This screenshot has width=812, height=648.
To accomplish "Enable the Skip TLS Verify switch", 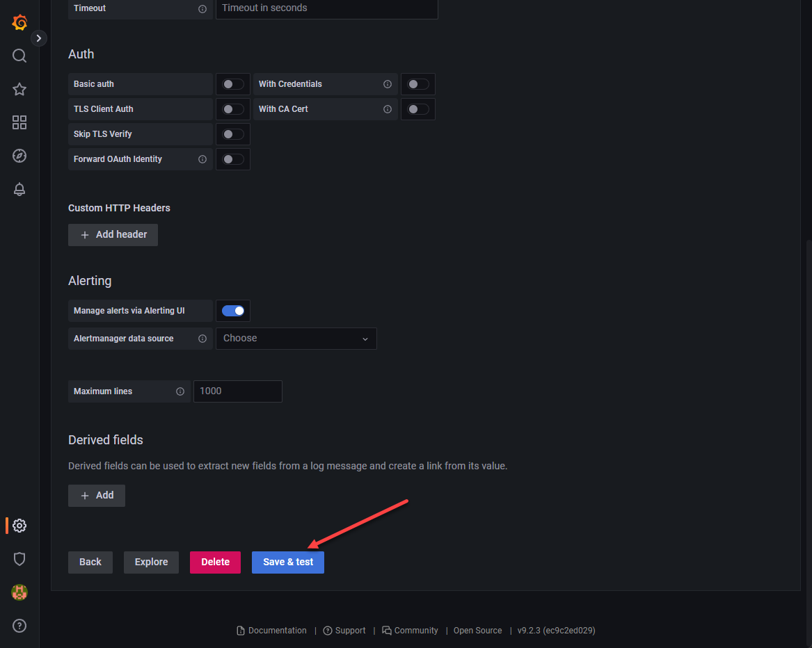I will pyautogui.click(x=233, y=135).
